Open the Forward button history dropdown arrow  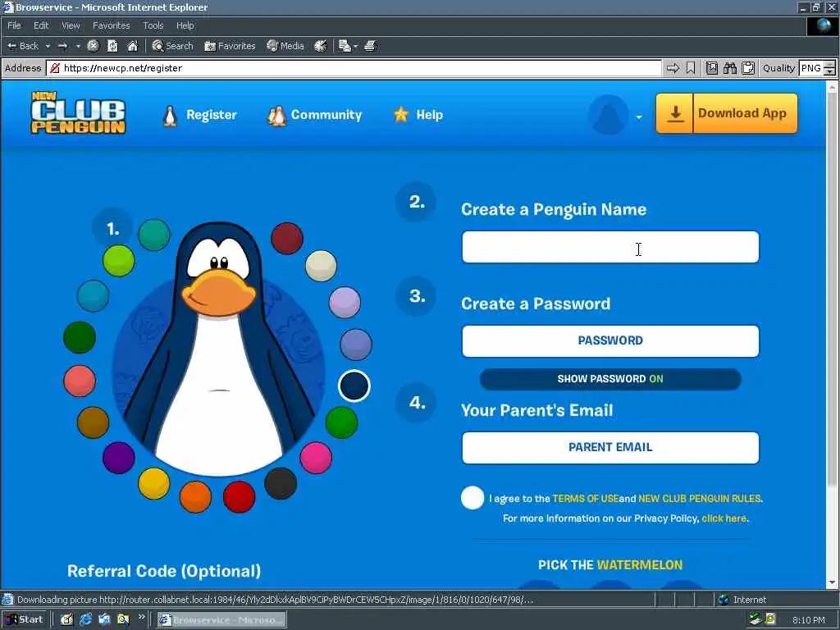pos(78,46)
